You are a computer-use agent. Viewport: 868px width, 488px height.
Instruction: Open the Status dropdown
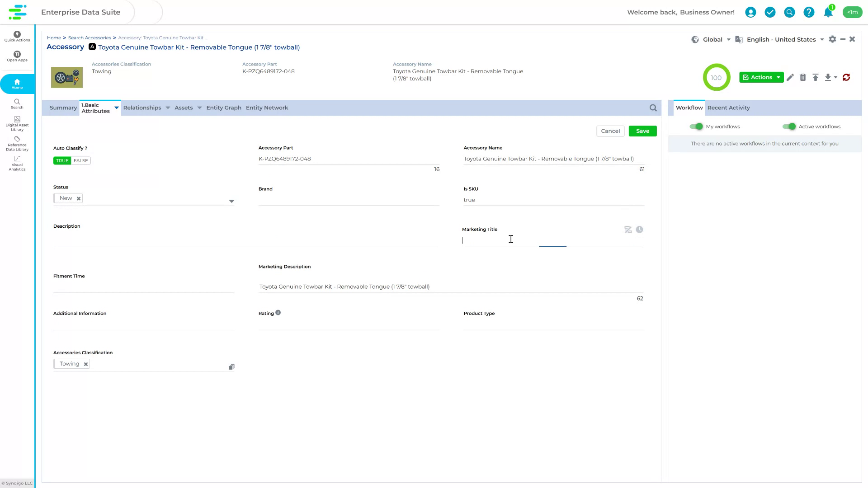coord(231,201)
